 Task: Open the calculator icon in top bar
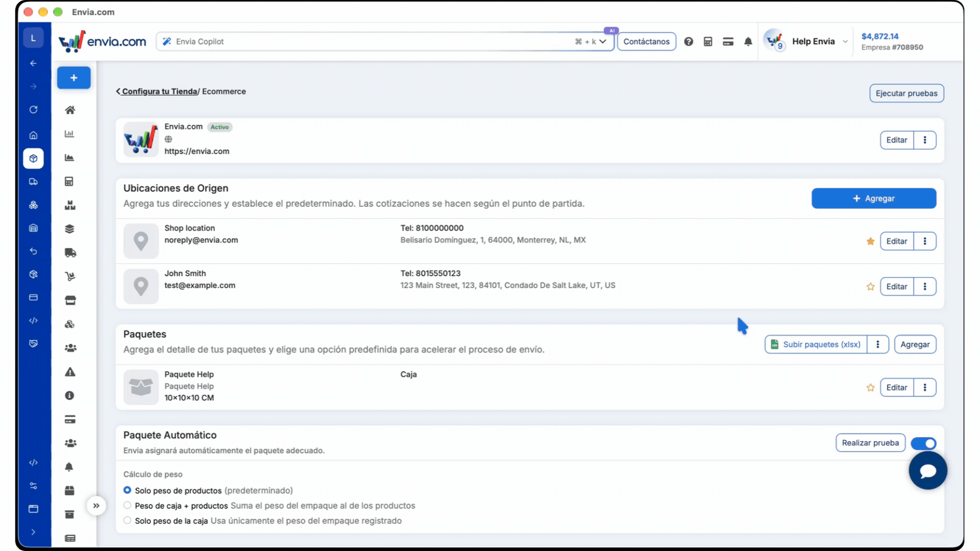click(708, 42)
